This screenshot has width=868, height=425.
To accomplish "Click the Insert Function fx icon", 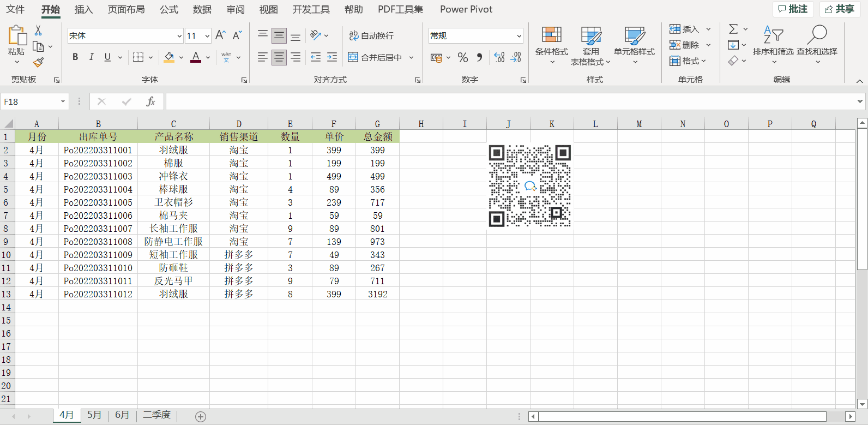I will [150, 101].
